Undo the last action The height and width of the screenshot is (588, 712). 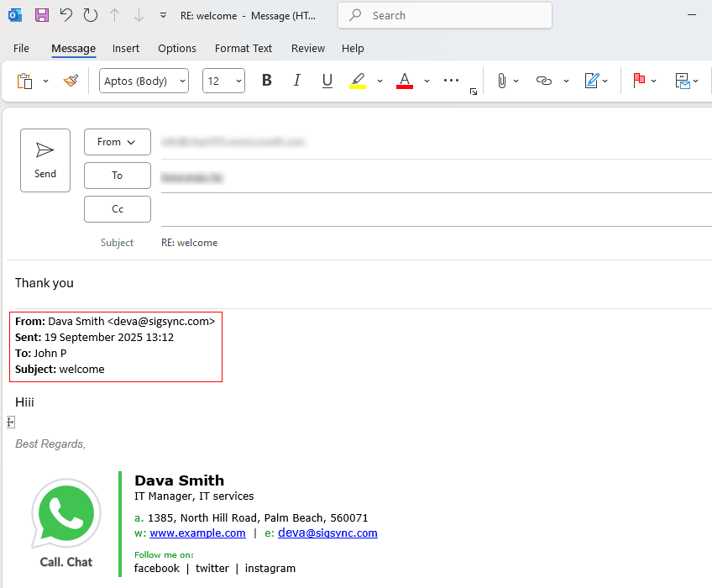pyautogui.click(x=65, y=15)
